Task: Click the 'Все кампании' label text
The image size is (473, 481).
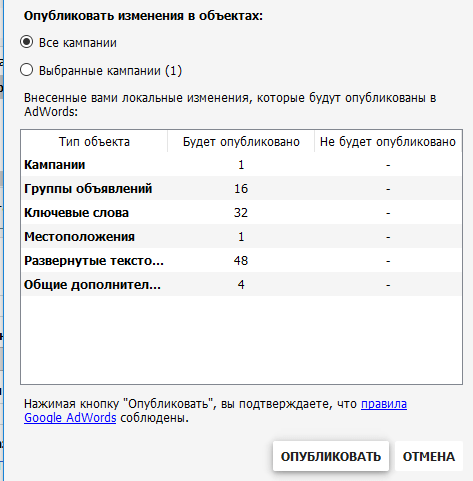Action: coord(78,43)
